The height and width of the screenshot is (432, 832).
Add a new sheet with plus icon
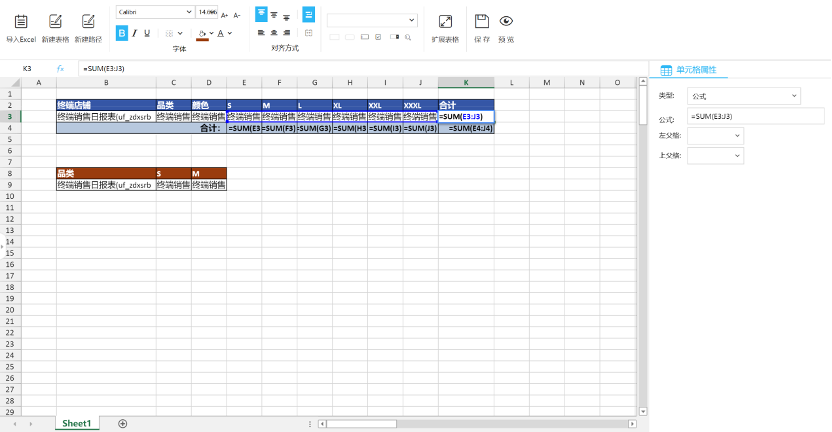point(123,424)
